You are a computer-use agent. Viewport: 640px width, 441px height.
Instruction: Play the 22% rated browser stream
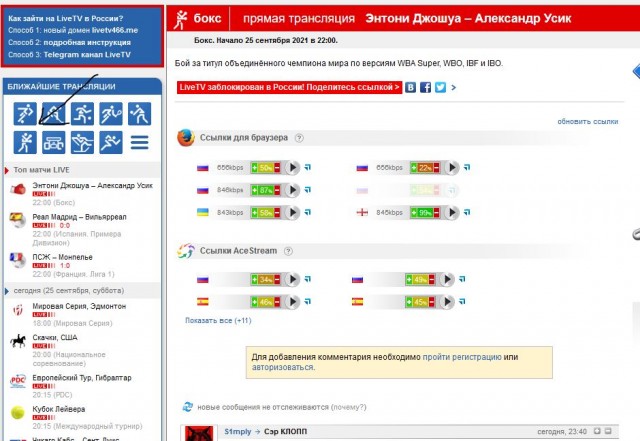tap(452, 167)
